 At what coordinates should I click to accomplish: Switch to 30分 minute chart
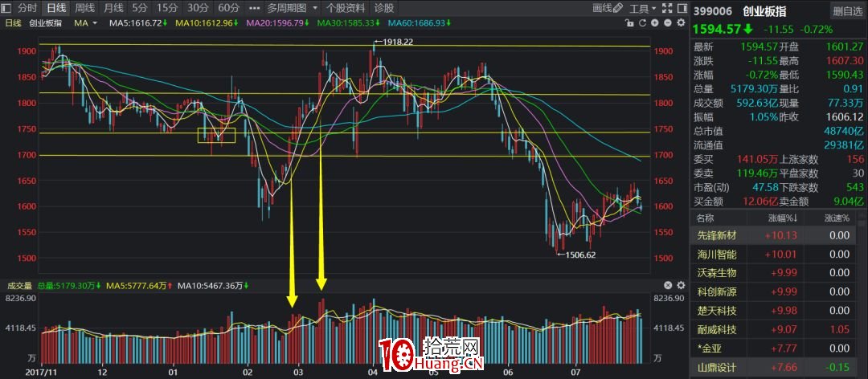click(198, 8)
